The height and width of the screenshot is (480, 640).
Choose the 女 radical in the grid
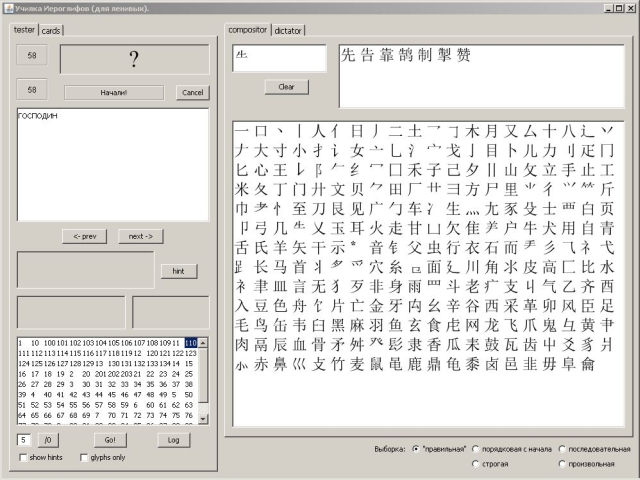[x=357, y=151]
